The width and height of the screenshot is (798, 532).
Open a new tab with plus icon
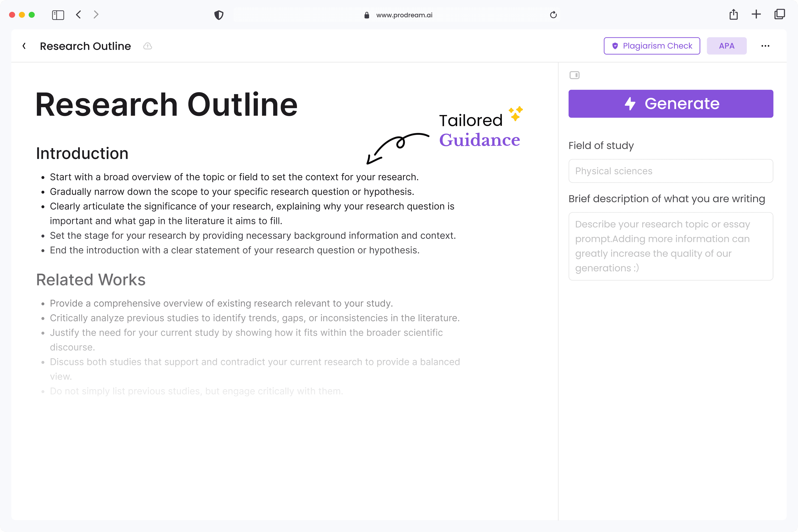pyautogui.click(x=756, y=14)
